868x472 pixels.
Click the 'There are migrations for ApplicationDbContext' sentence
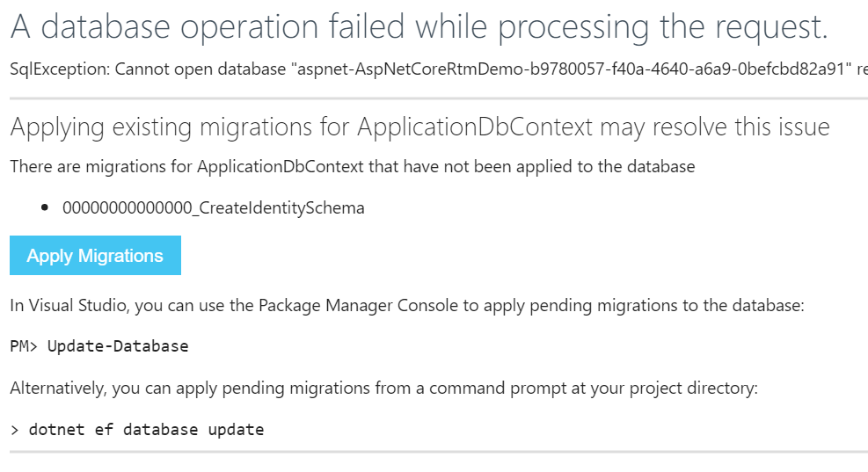point(352,166)
